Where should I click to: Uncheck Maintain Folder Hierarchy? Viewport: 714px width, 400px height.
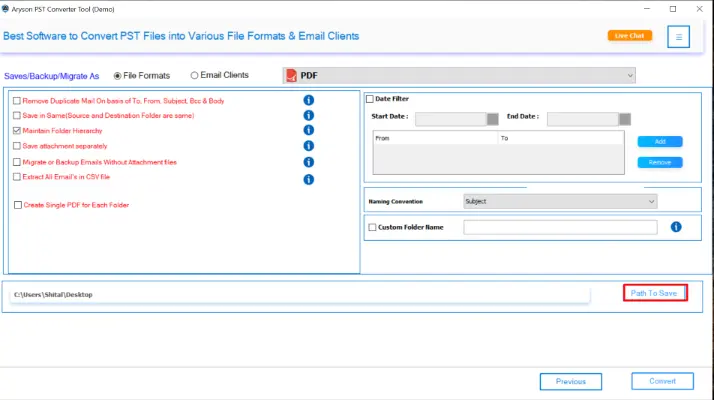[x=17, y=131]
